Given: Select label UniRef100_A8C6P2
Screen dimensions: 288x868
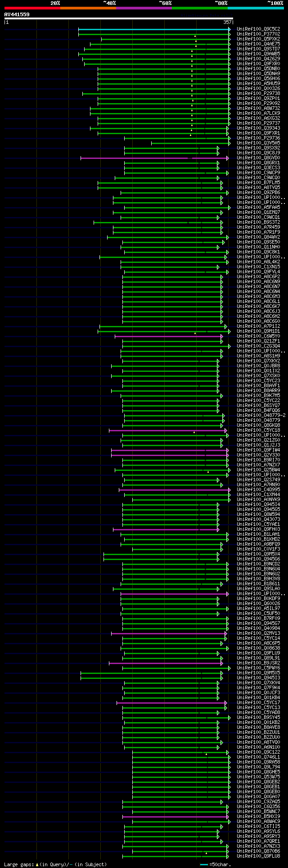Looking at the screenshot, I should tap(258, 277).
